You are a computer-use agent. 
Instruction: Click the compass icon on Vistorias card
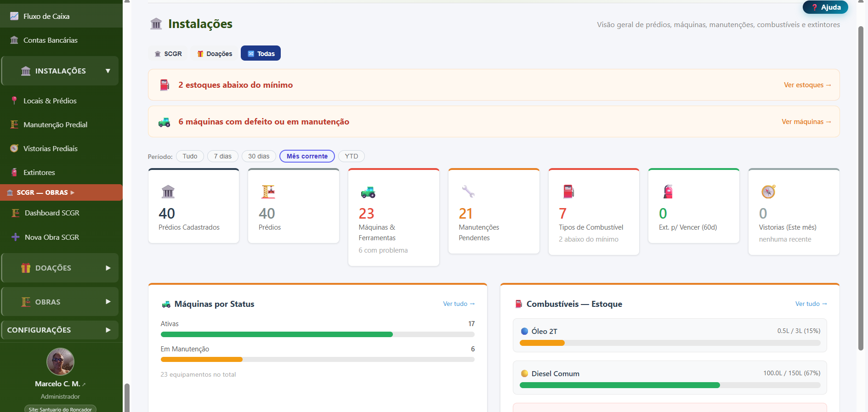768,191
